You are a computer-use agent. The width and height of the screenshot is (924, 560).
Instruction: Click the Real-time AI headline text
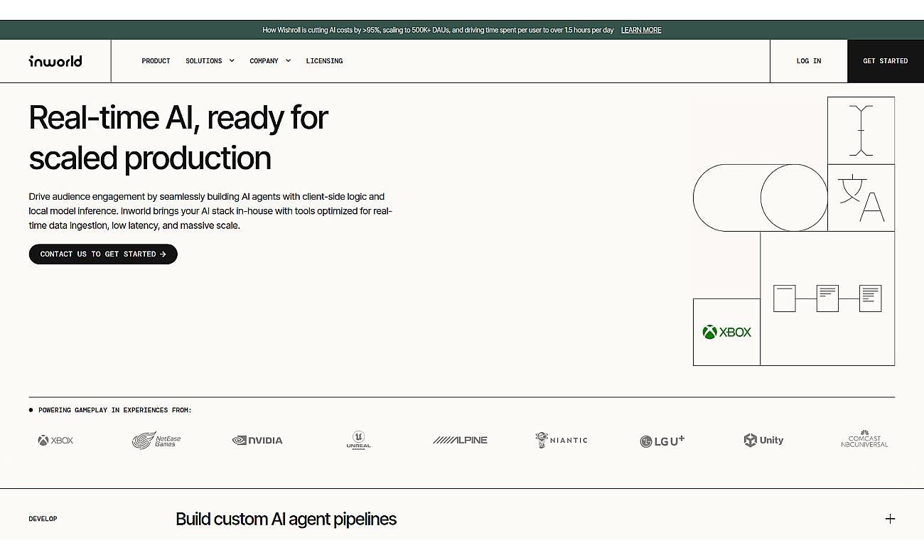178,137
